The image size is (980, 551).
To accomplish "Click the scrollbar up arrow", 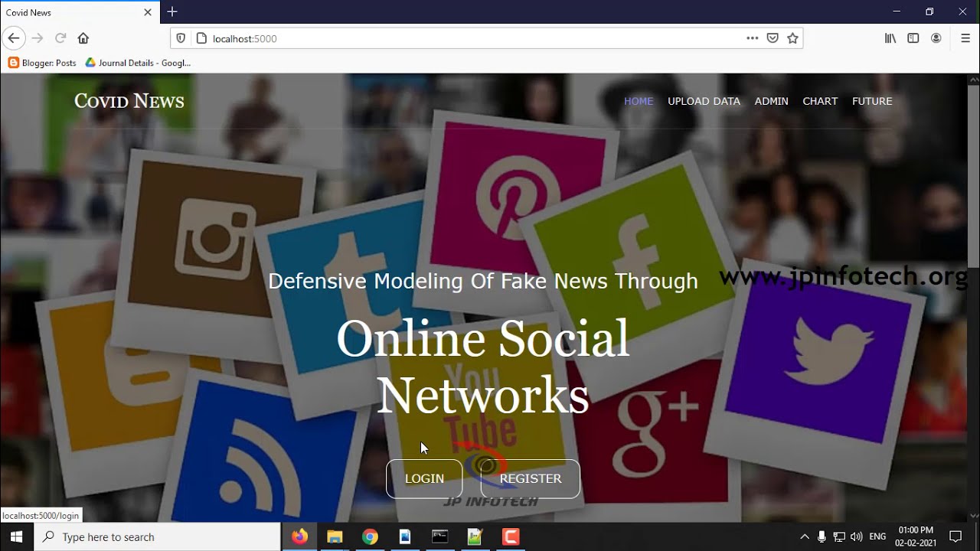I will 974,79.
